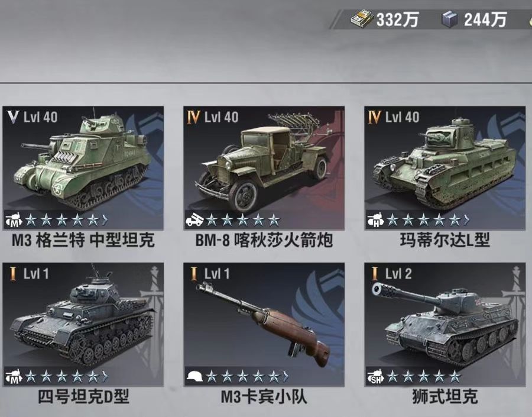The image size is (532, 417).
Task: Click super-heavy SH icon on Löwe tank card
Action: tap(375, 377)
